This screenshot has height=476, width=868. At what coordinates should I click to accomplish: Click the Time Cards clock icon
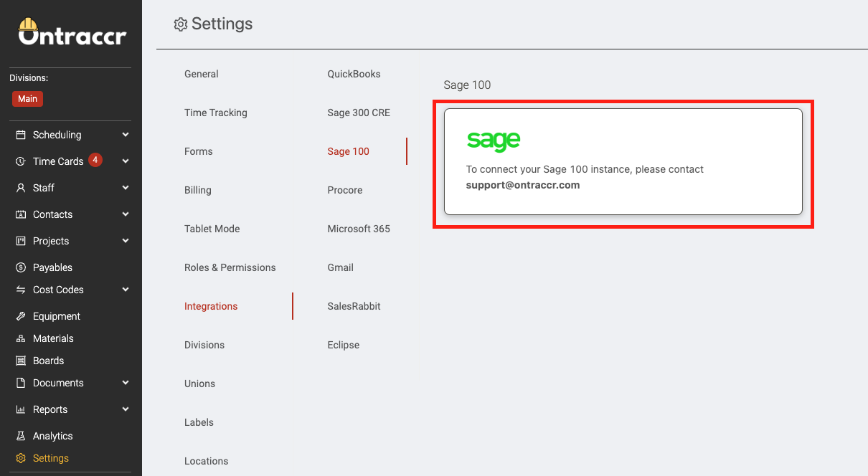pos(21,161)
